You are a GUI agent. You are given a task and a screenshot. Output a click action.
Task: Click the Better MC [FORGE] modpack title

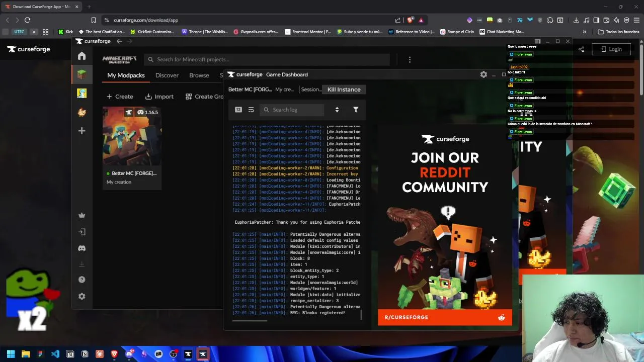tap(134, 173)
